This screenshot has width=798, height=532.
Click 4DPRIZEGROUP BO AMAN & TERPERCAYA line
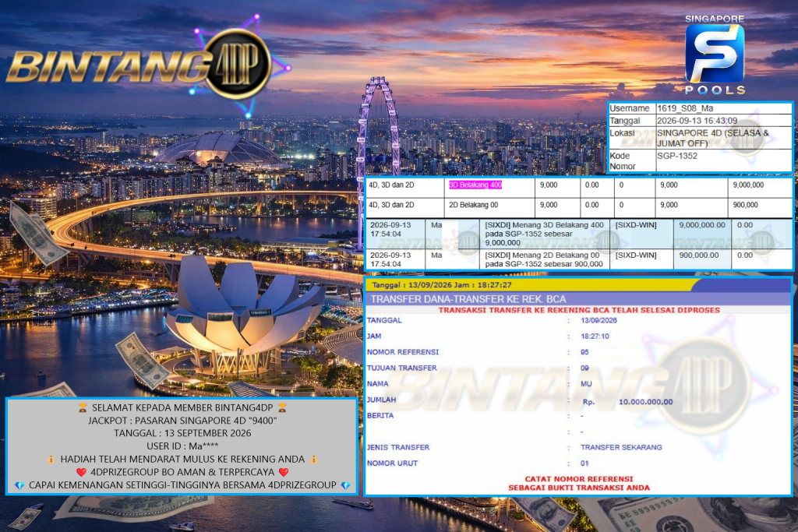(182, 473)
